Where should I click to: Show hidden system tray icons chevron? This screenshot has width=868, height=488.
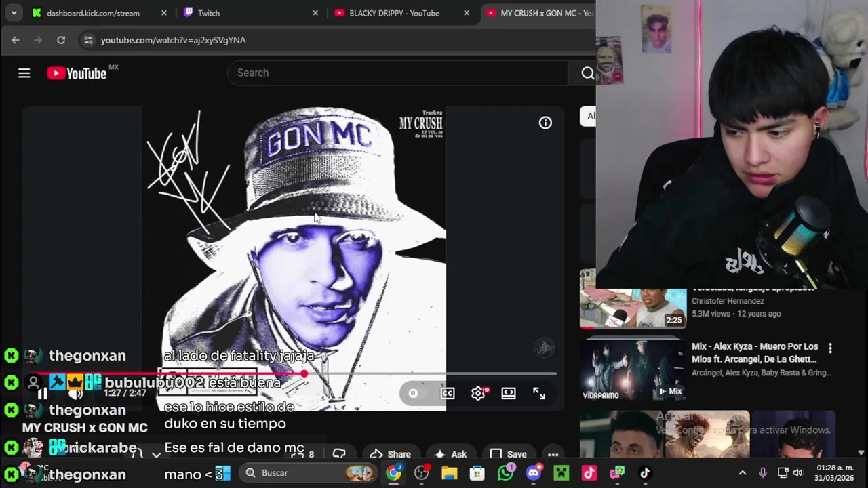743,473
